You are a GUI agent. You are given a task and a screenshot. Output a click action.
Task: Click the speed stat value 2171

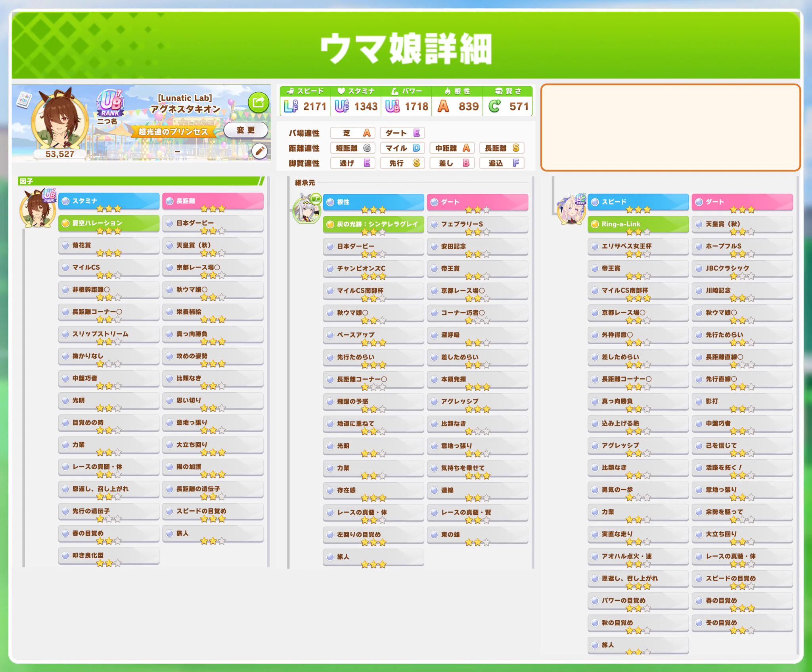pyautogui.click(x=314, y=107)
